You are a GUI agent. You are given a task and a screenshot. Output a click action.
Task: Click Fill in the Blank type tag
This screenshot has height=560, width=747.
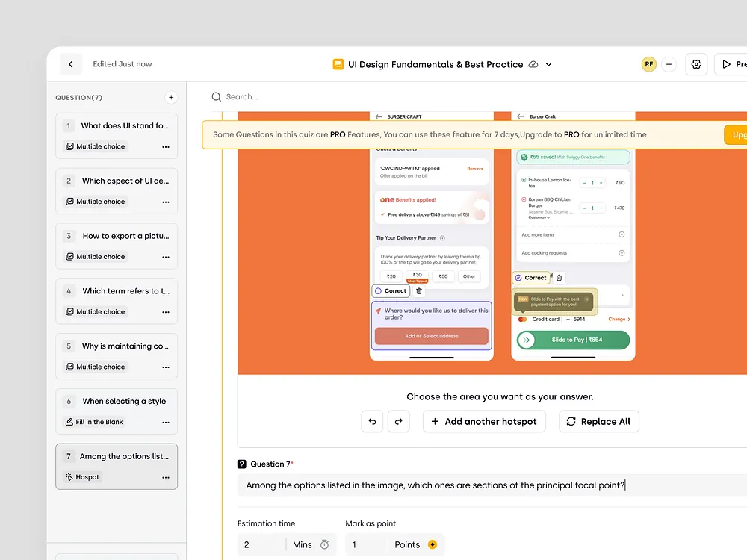point(94,422)
